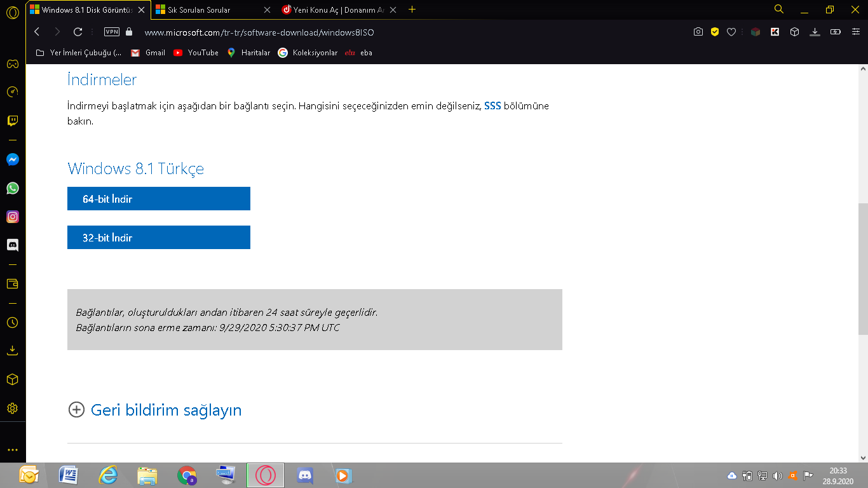Adjust speaker volume from the system tray
The height and width of the screenshot is (488, 868).
coord(776,475)
